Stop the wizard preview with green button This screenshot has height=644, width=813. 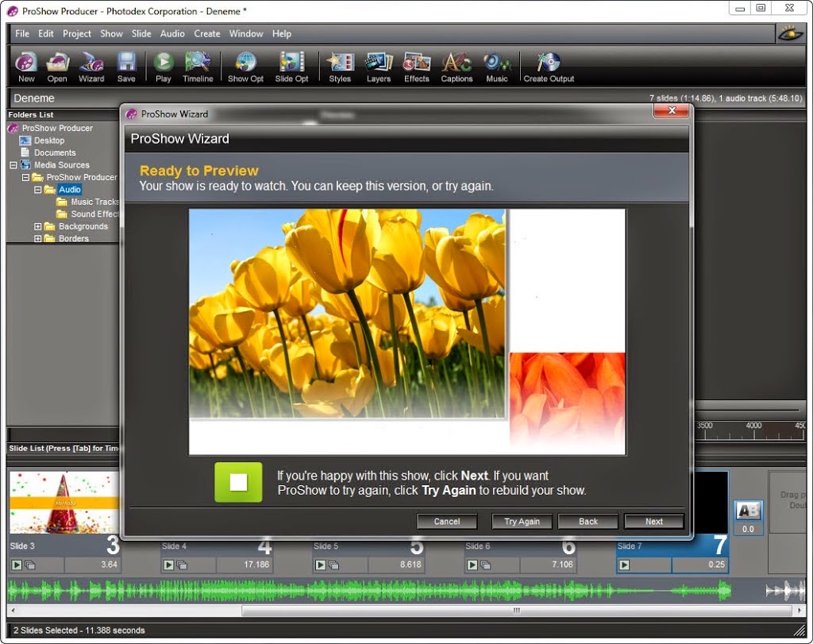(238, 482)
